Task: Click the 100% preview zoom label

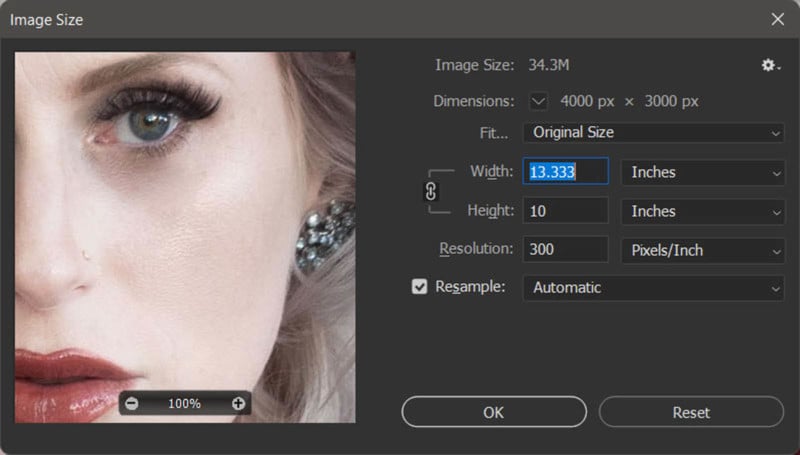Action: click(185, 403)
